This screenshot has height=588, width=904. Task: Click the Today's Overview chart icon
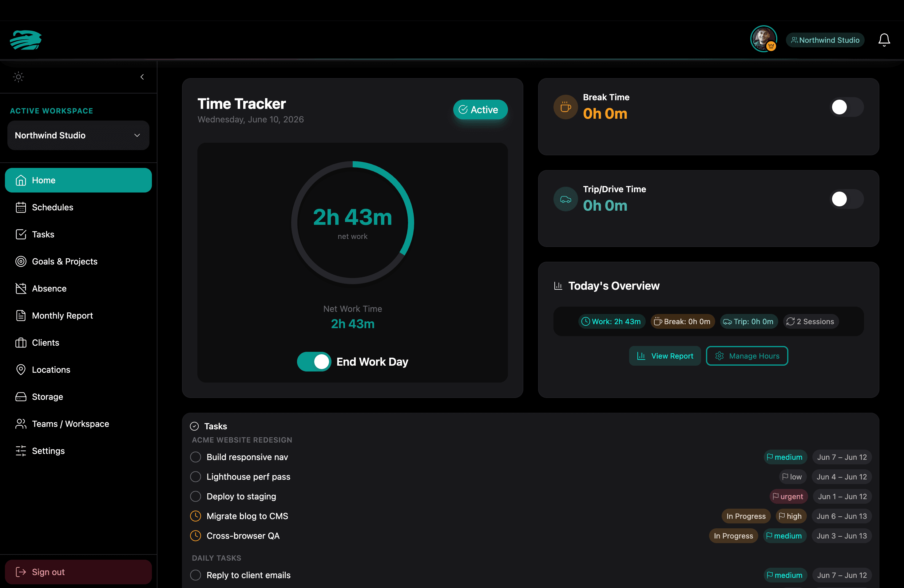click(x=558, y=286)
